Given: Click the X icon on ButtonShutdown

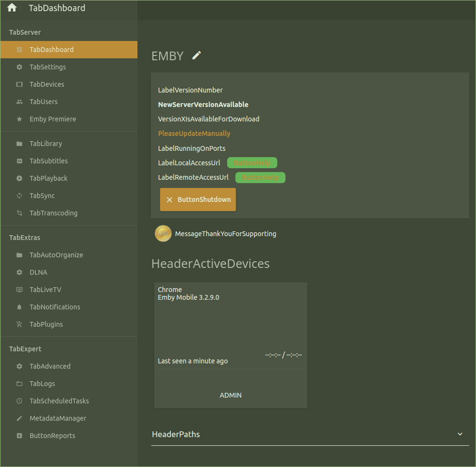Looking at the screenshot, I should coord(169,200).
